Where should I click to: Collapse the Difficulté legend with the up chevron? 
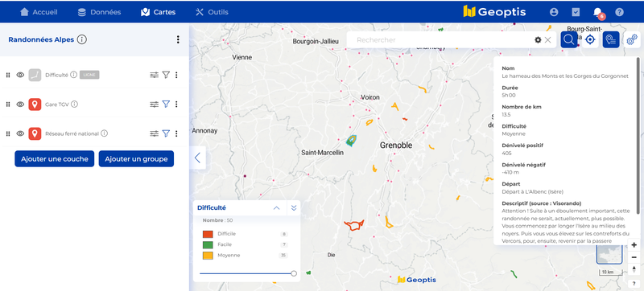[x=276, y=208]
